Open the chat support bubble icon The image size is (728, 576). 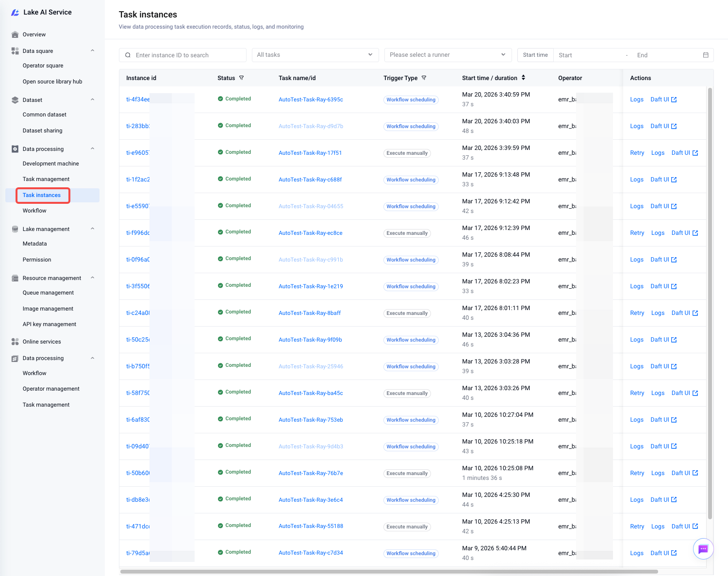point(703,549)
